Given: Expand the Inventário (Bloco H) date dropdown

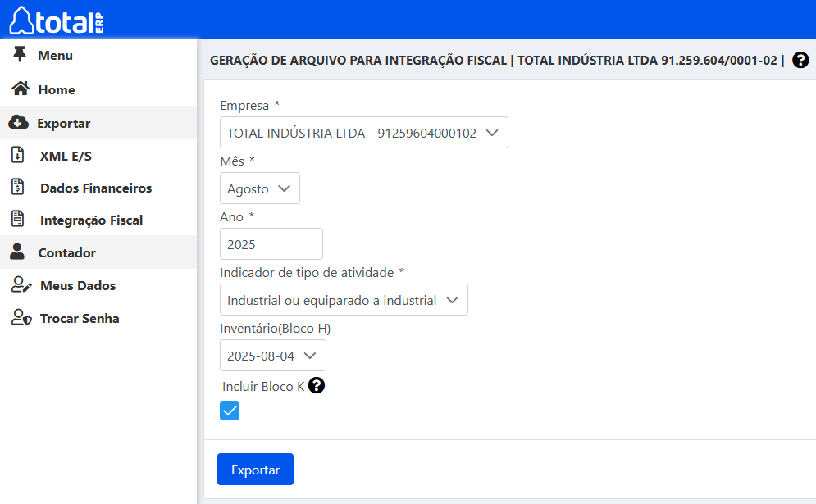Looking at the screenshot, I should (272, 356).
